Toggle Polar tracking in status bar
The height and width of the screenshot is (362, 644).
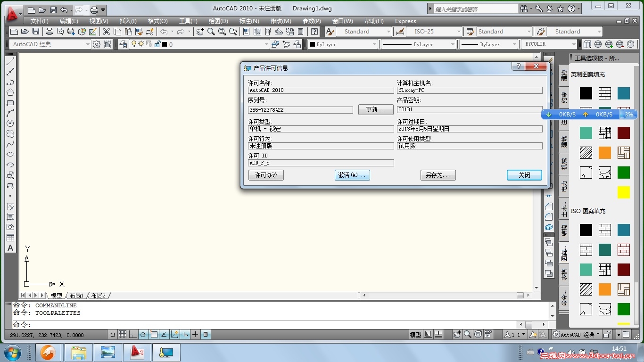(x=143, y=335)
